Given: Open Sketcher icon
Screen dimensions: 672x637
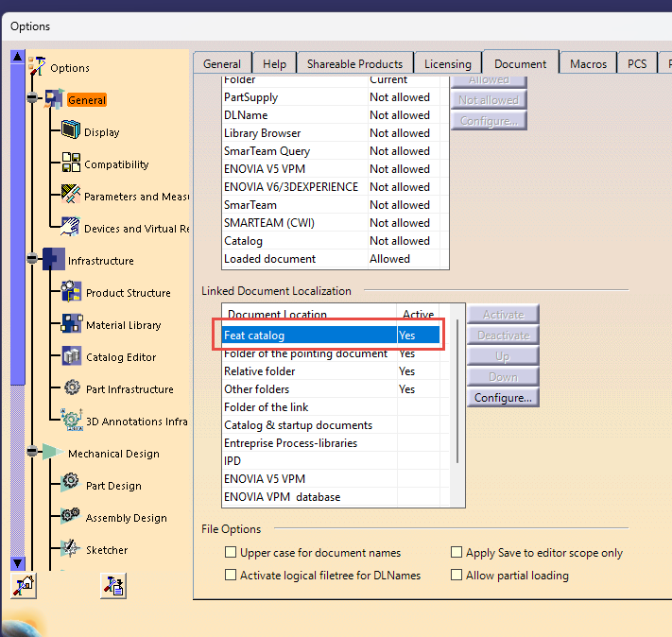Looking at the screenshot, I should pos(70,547).
